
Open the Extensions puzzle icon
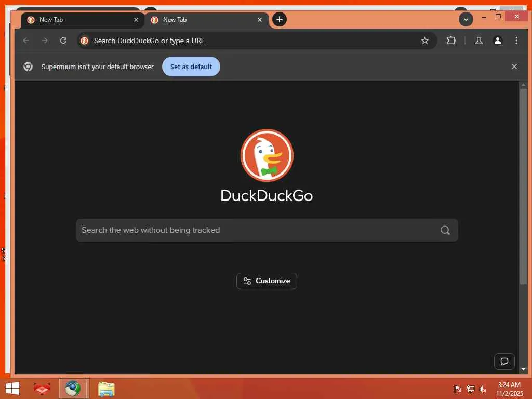tap(451, 41)
